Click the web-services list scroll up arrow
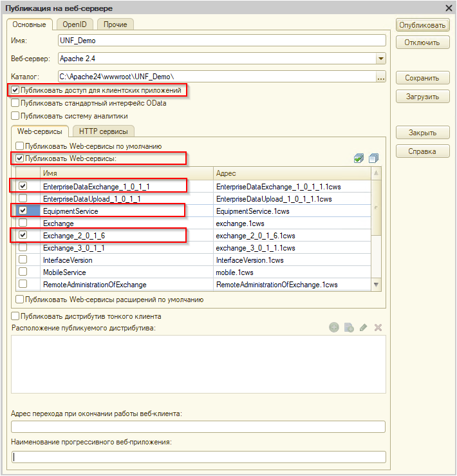 pyautogui.click(x=377, y=173)
